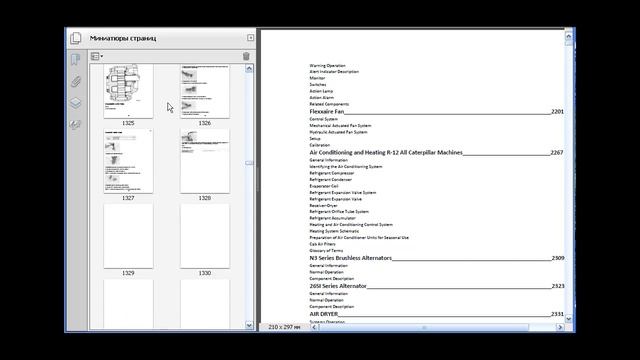
Task: Click the 'Evaporator Coil' line
Action: pos(324,186)
